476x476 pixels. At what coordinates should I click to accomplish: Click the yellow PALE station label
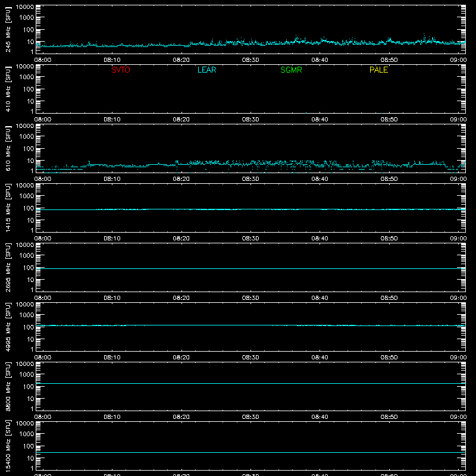pos(378,70)
